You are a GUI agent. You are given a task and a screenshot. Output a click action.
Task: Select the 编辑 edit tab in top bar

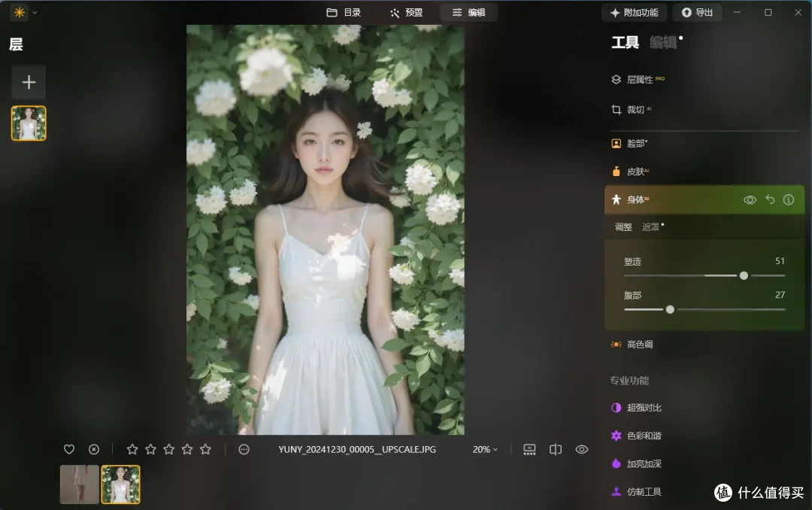(468, 13)
